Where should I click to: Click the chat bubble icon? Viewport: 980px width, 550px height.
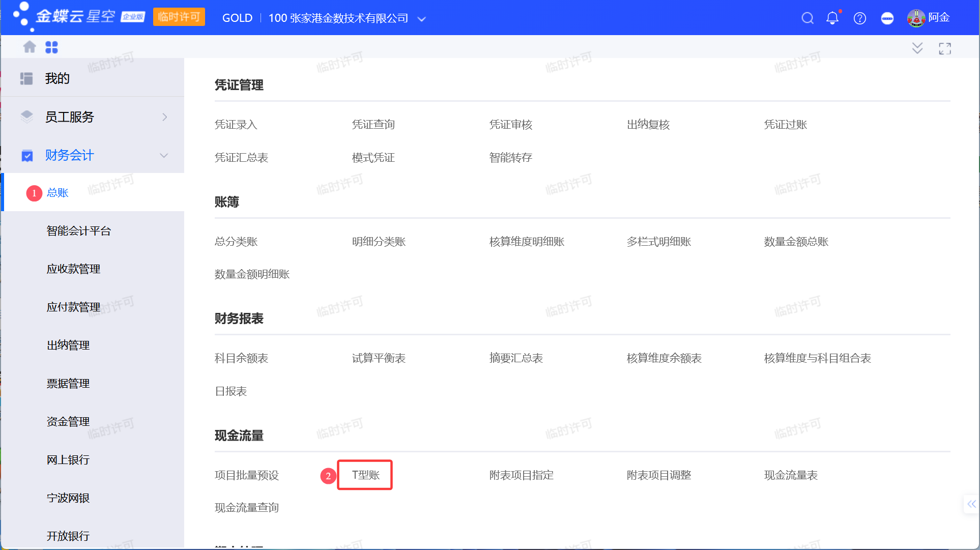point(887,18)
